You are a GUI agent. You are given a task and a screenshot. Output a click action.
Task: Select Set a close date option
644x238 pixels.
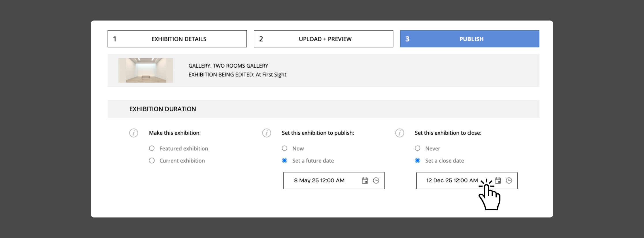(x=417, y=161)
